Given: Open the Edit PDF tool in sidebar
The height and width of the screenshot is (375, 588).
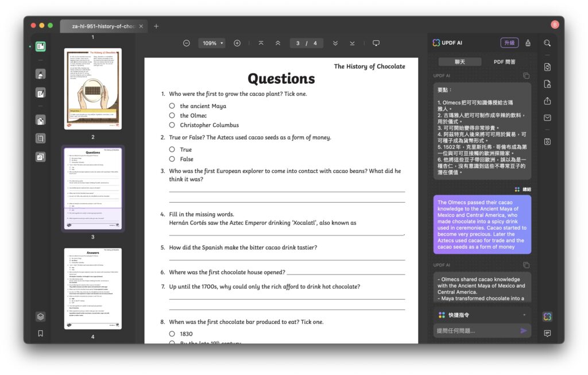Looking at the screenshot, I should (x=41, y=93).
